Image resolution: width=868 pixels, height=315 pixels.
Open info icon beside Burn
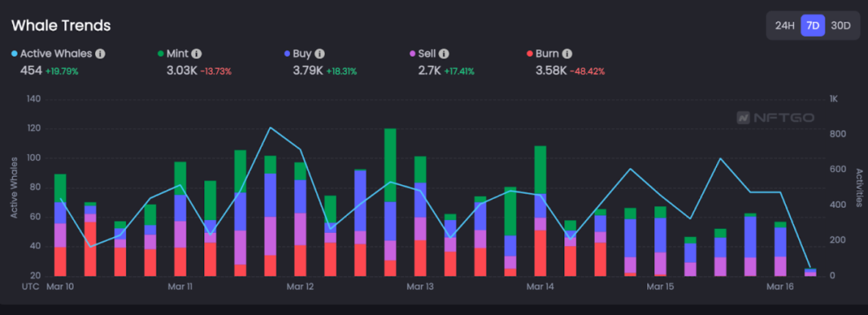[567, 54]
